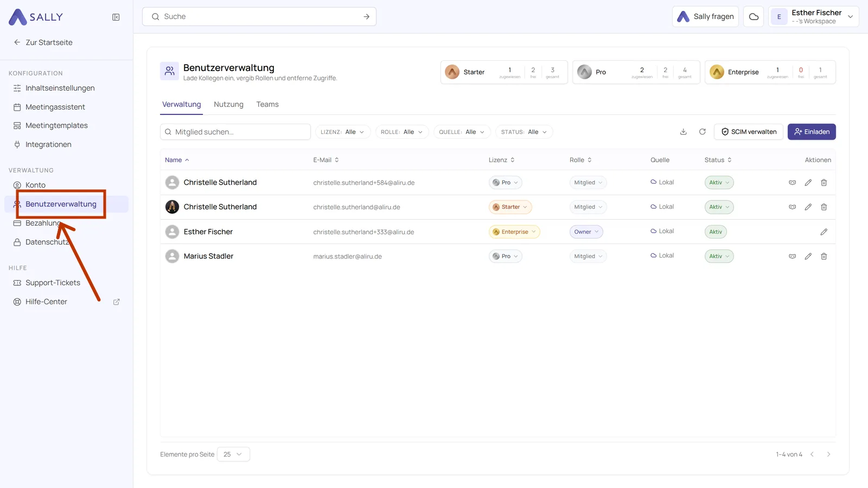Open Esther Fischer's Owner role dropdown
Viewport: 868px width, 488px height.
pyautogui.click(x=586, y=232)
